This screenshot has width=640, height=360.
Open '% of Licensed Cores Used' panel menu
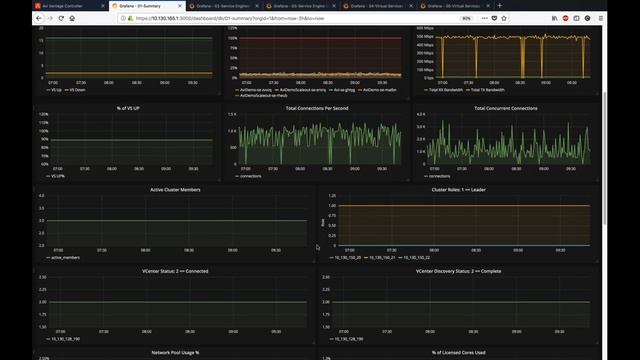click(x=458, y=353)
